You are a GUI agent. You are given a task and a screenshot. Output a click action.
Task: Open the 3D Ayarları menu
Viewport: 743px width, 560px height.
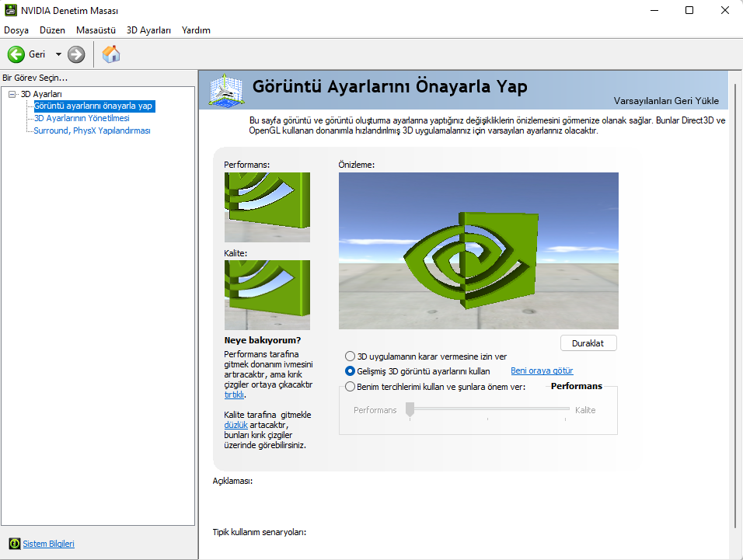point(148,30)
